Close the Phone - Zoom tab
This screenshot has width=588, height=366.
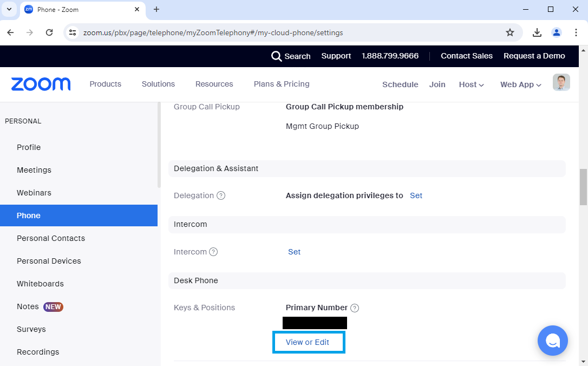click(x=137, y=9)
